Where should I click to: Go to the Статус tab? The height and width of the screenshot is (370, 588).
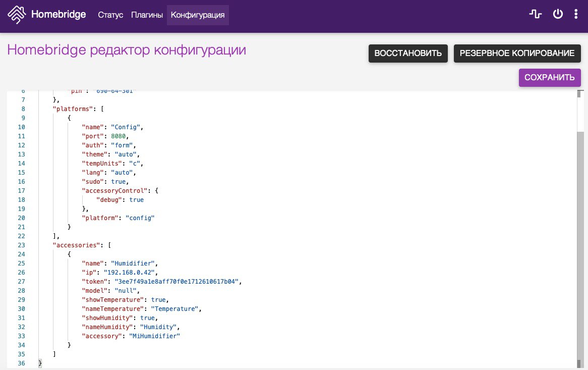pos(110,15)
